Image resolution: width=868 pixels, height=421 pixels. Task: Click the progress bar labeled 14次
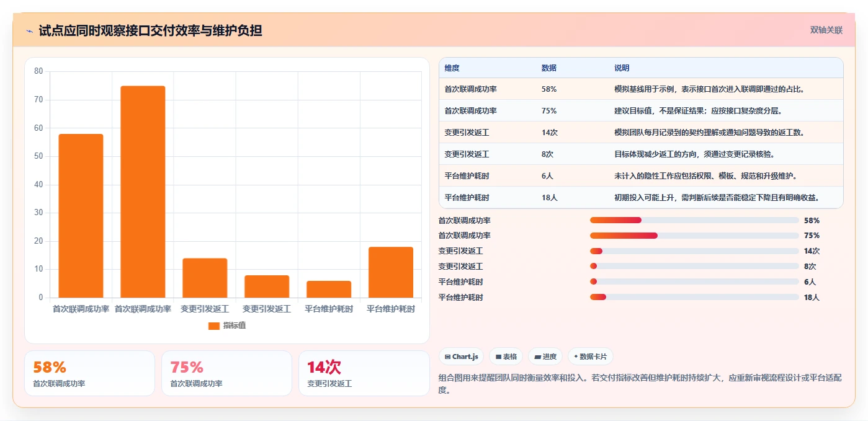pos(694,251)
